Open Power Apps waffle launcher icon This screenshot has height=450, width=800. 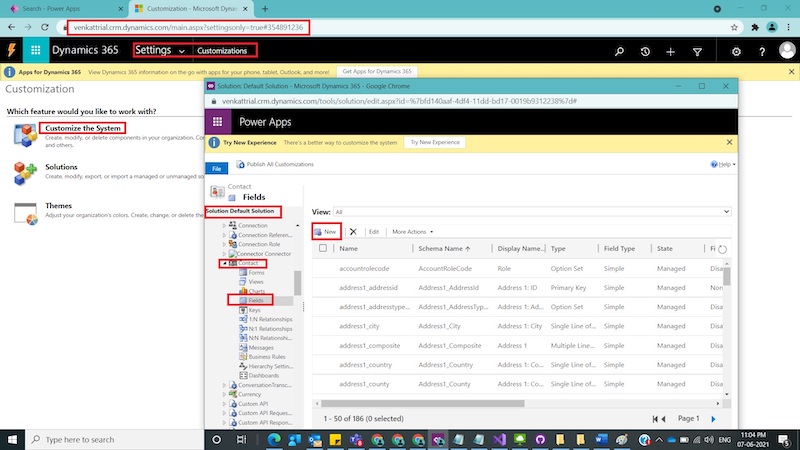click(218, 121)
